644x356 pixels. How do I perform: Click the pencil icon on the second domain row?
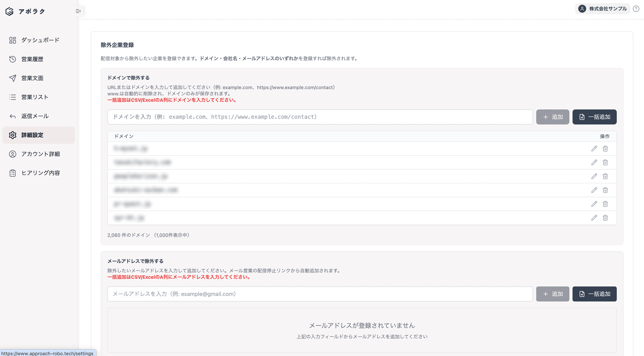coord(594,162)
